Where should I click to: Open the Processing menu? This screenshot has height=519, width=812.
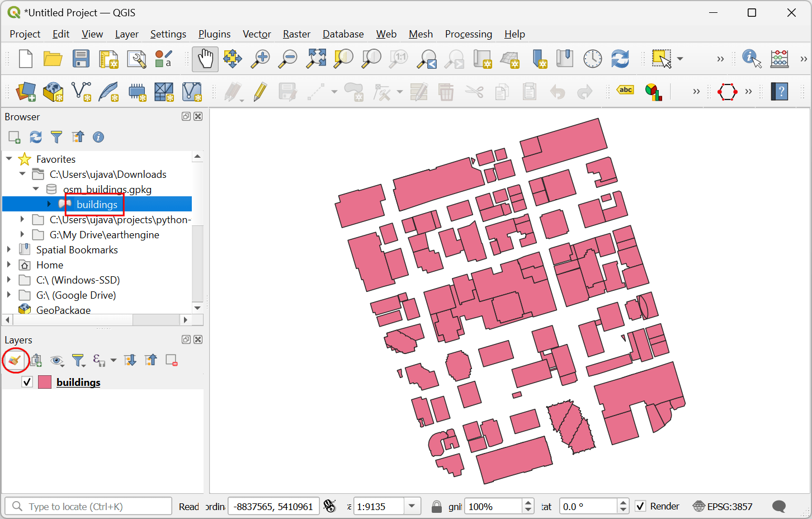pyautogui.click(x=468, y=34)
